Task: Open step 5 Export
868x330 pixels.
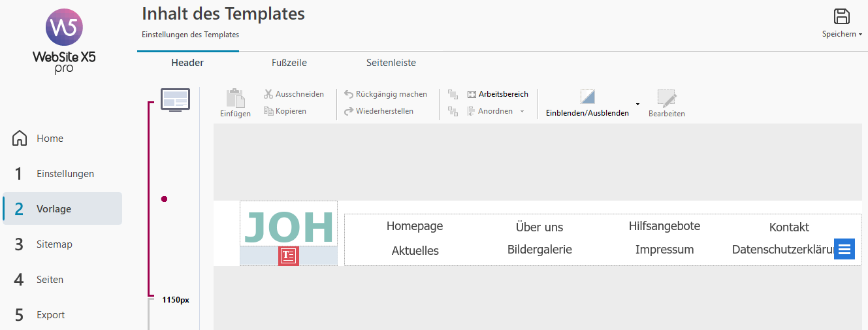Action: coord(50,315)
